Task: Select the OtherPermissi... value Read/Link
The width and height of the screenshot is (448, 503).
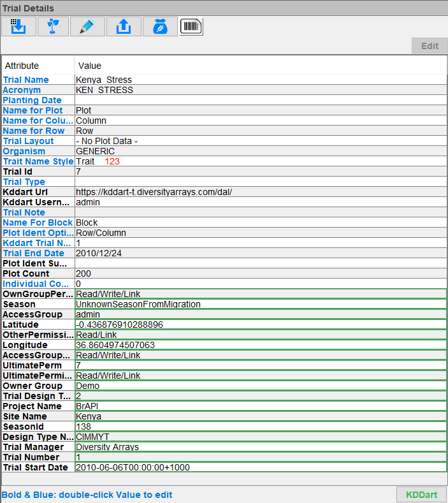Action: pos(261,335)
